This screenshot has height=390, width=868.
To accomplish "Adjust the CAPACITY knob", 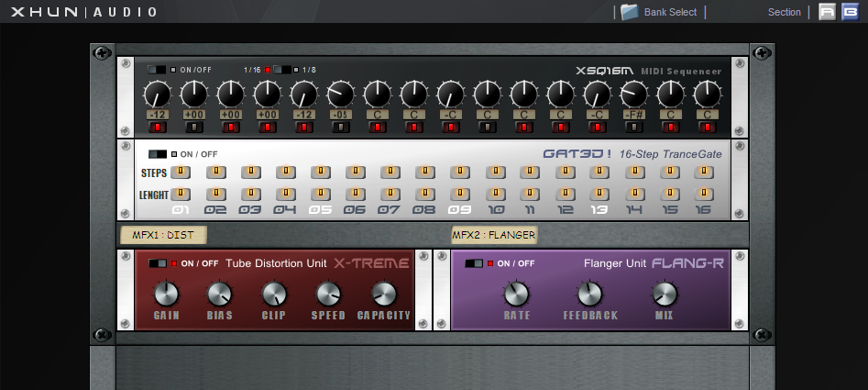I will coord(384,295).
